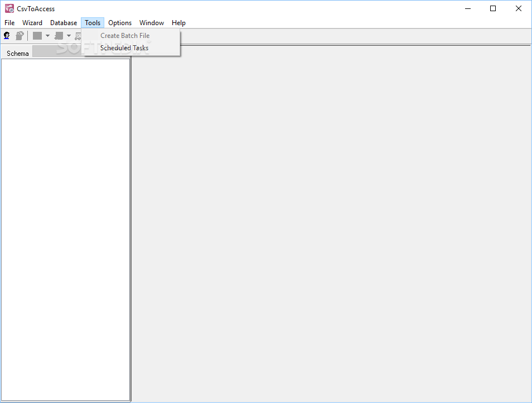This screenshot has height=403, width=532.
Task: Click the CsvToAccess title bar app icon
Action: coord(9,8)
